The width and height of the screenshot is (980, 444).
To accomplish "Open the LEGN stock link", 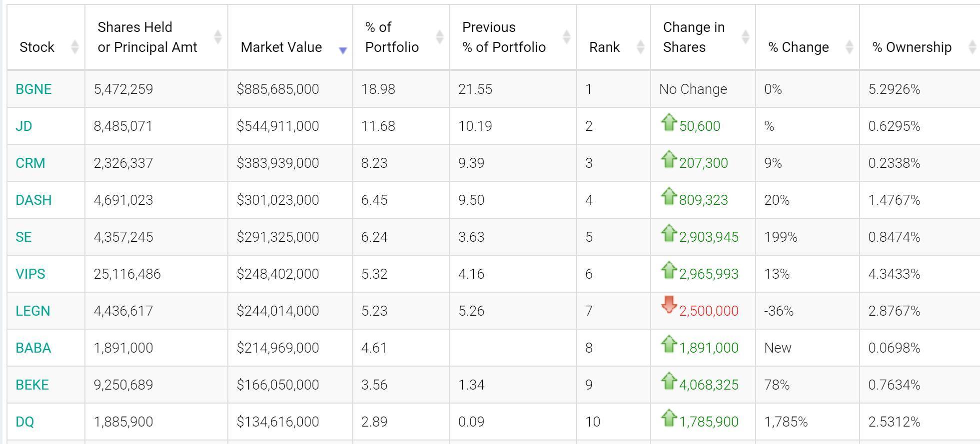I will pos(33,311).
